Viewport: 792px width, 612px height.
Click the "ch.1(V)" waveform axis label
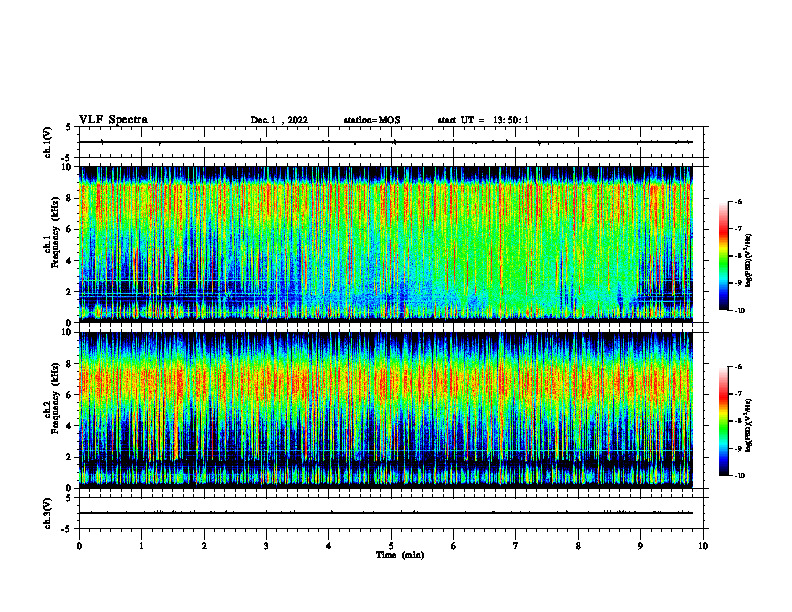click(47, 142)
